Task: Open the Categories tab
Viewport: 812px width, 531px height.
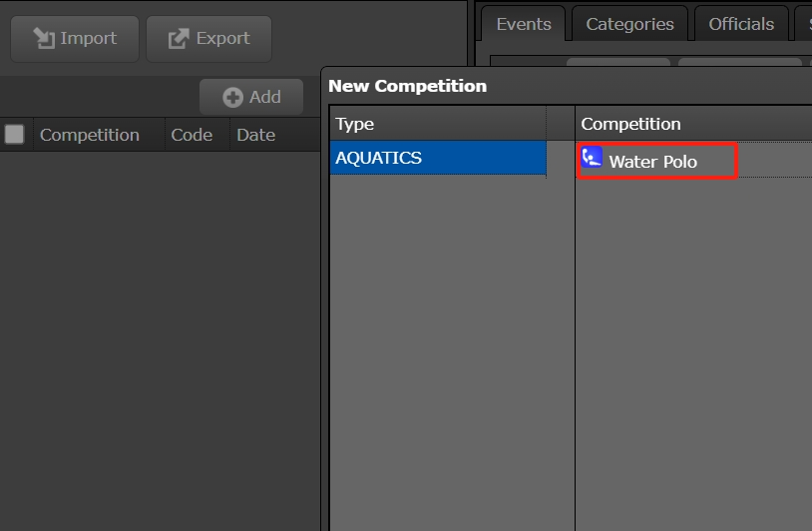Action: (x=629, y=24)
